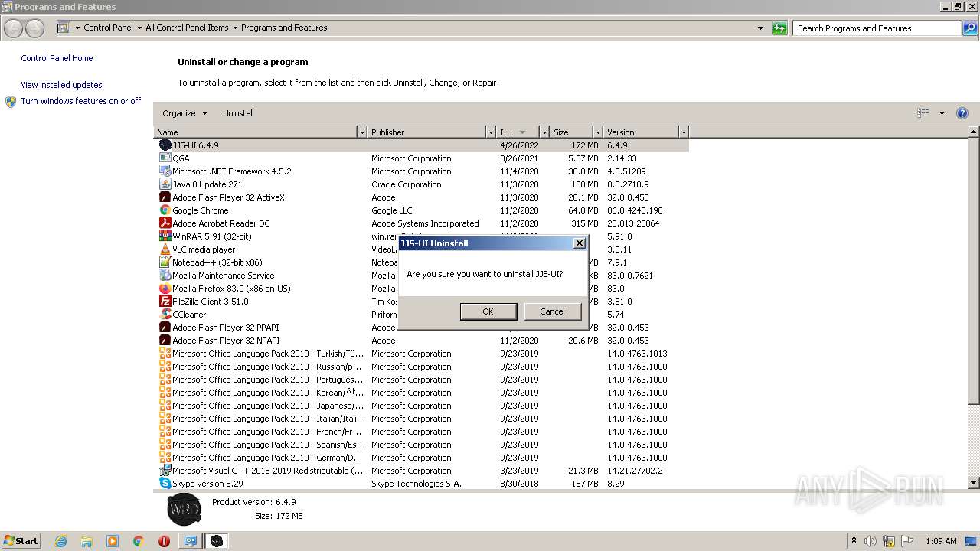Confirm uninstall with OK button

pyautogui.click(x=488, y=311)
